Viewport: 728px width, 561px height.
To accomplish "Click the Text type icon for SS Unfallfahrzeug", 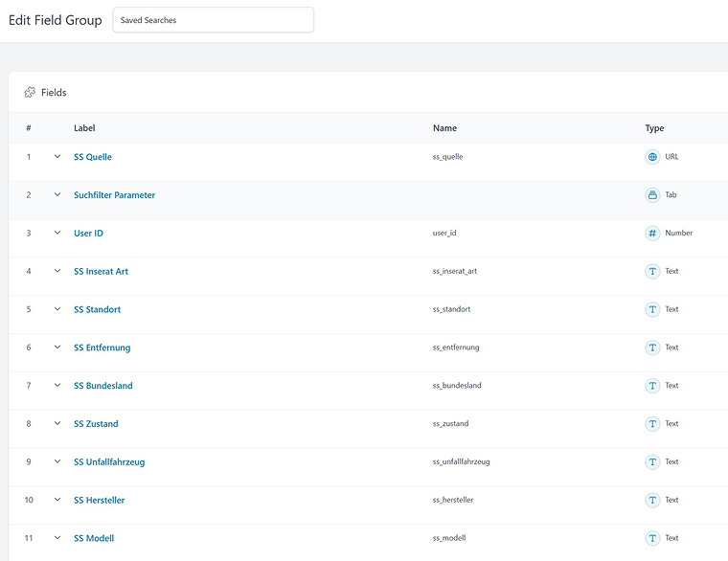I will [x=652, y=461].
